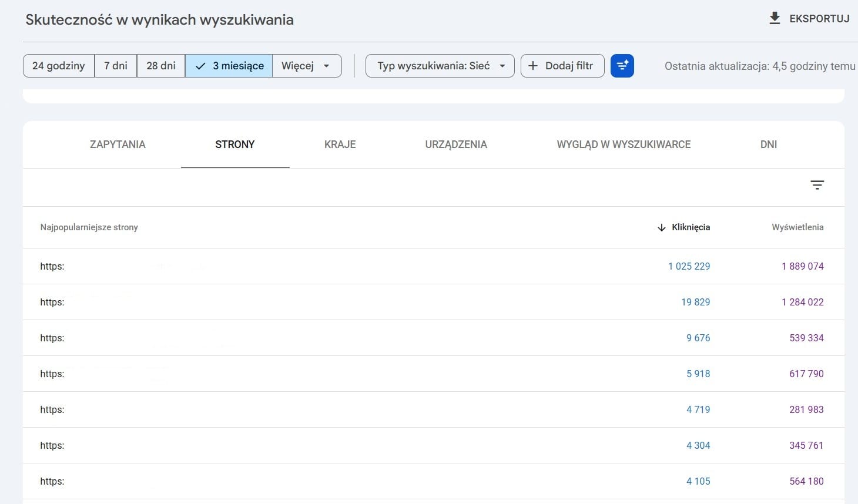
Task: Click the impressions value 345 761
Action: pos(806,445)
